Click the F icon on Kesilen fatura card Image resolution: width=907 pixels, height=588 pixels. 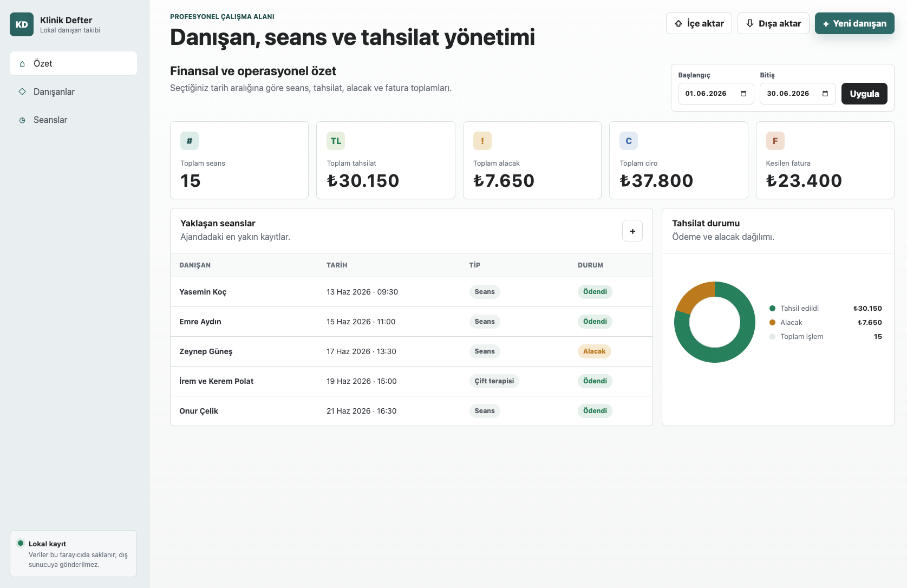(775, 141)
